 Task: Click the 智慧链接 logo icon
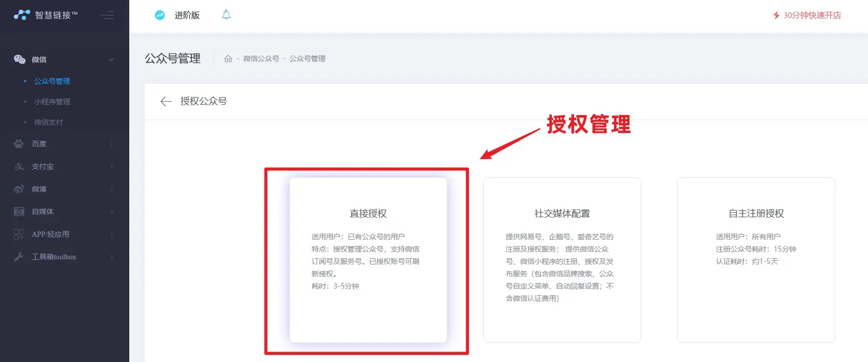pyautogui.click(x=22, y=15)
